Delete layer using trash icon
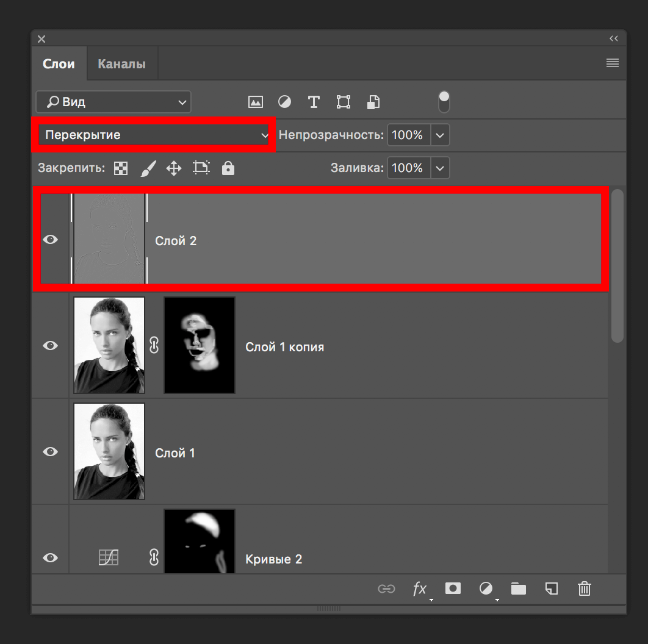This screenshot has width=648, height=644. pyautogui.click(x=584, y=589)
